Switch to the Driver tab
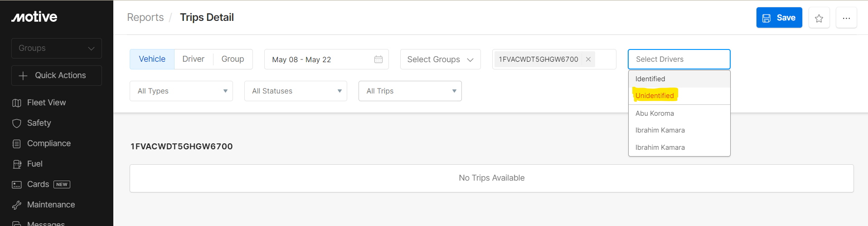868x226 pixels. coord(194,59)
